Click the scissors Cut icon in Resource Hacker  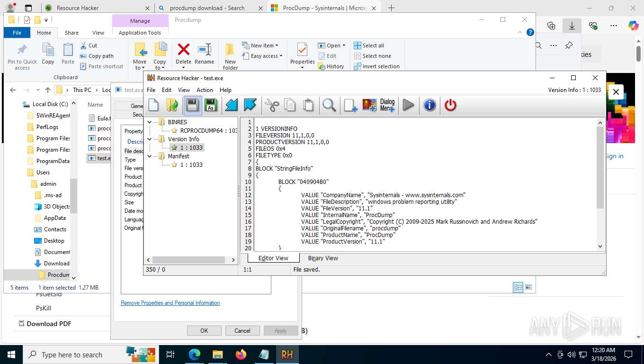pos(272,105)
